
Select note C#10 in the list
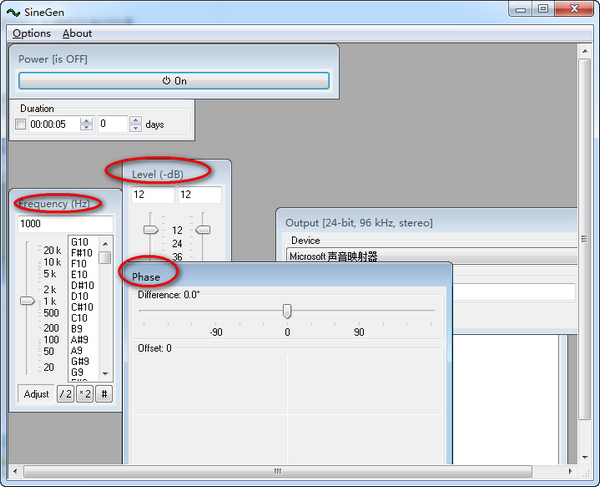click(x=82, y=307)
